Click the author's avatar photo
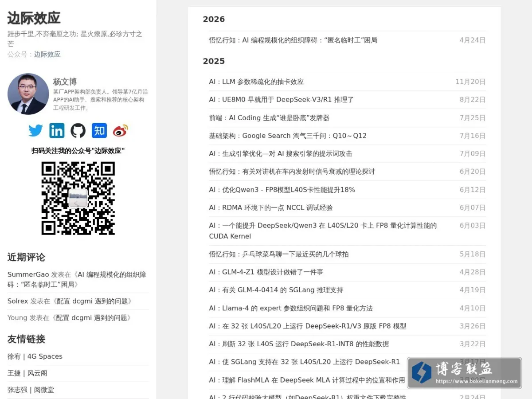Image resolution: width=532 pixels, height=399 pixels. 28,94
